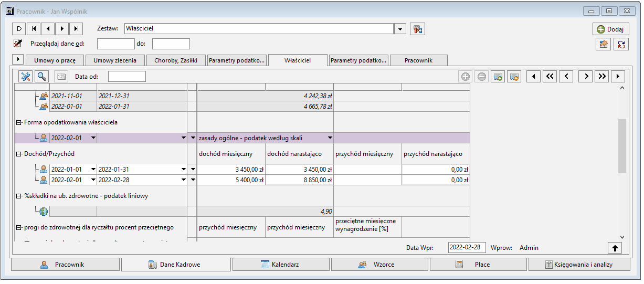This screenshot has height=284, width=644.
Task: Open the 'zasady ogólne - podatek według skali' dropdown
Action: coord(330,138)
